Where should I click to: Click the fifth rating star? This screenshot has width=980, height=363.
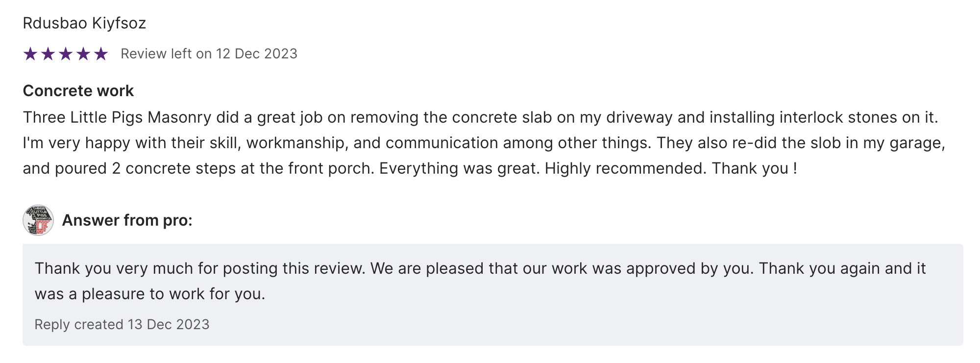[x=101, y=53]
